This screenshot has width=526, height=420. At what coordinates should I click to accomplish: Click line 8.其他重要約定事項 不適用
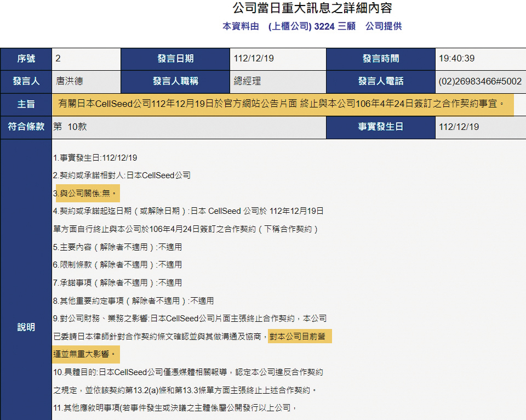pyautogui.click(x=134, y=301)
